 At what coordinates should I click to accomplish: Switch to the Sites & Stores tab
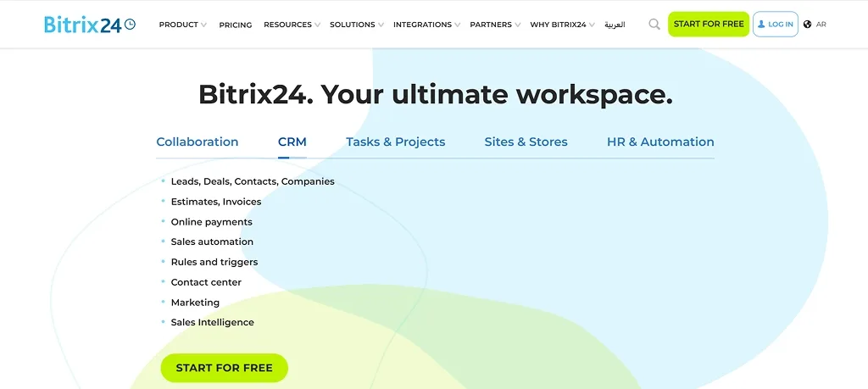point(526,142)
